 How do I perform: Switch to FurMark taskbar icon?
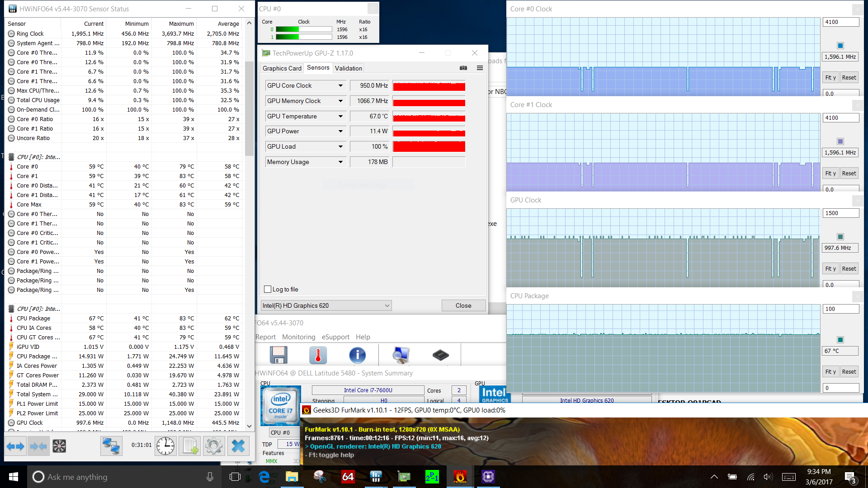pos(460,477)
